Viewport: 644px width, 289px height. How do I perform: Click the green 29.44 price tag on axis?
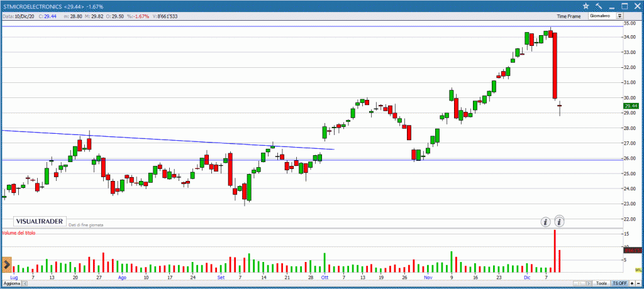tap(630, 106)
